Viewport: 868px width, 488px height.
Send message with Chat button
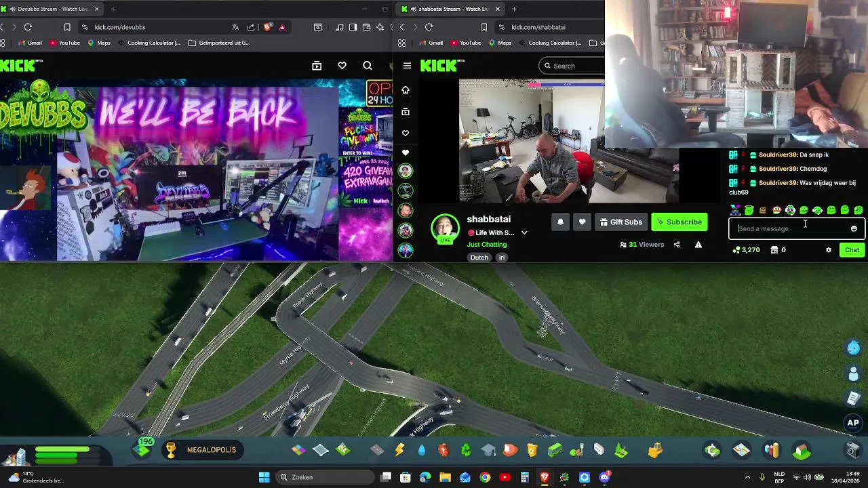pyautogui.click(x=852, y=250)
